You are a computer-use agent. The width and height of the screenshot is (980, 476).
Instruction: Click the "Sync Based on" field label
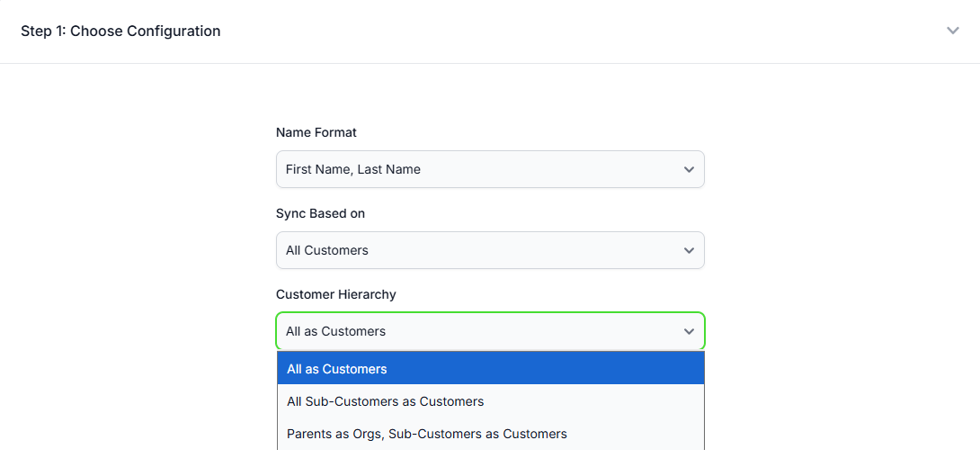(x=320, y=213)
